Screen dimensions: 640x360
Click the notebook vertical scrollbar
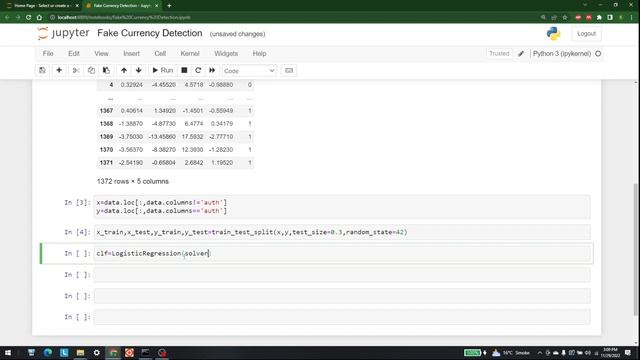636,249
